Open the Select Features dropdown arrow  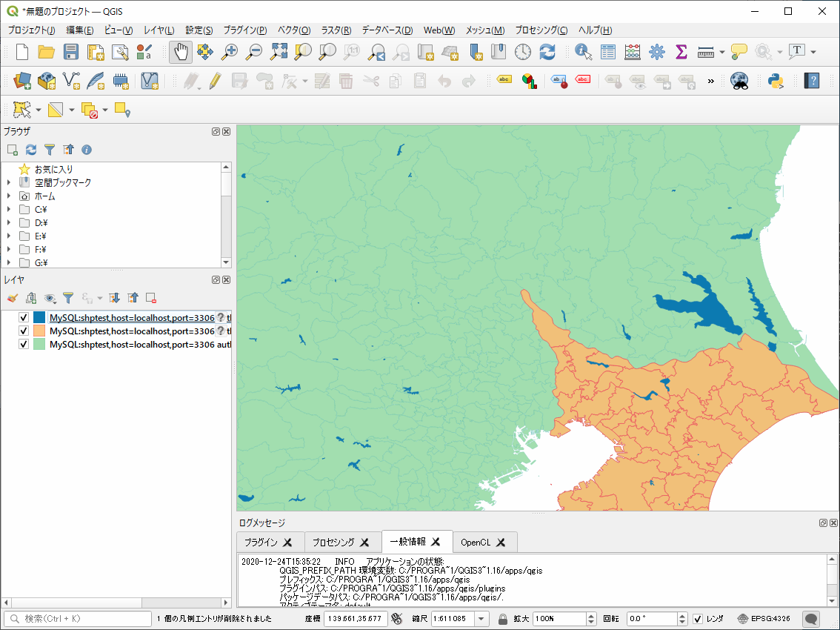pos(39,110)
